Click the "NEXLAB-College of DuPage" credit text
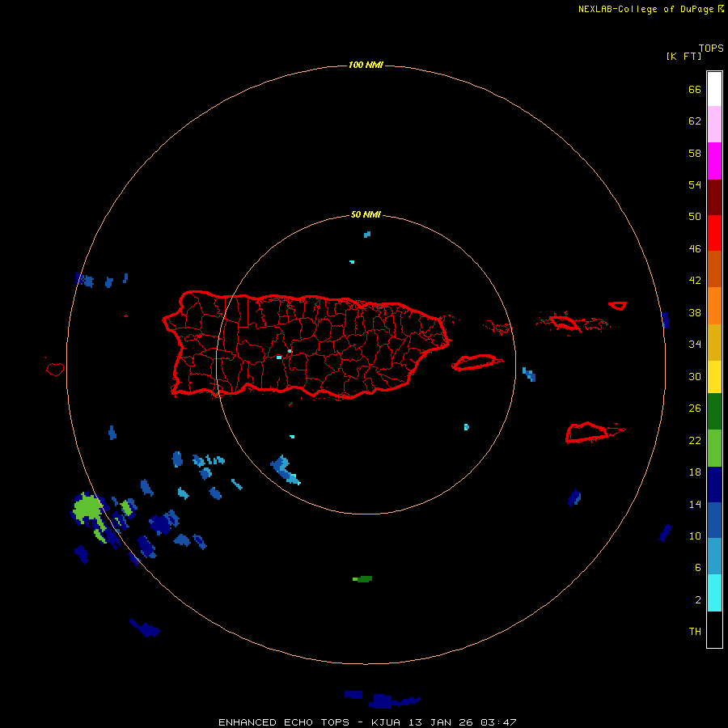Image resolution: width=728 pixels, height=728 pixels. click(647, 9)
